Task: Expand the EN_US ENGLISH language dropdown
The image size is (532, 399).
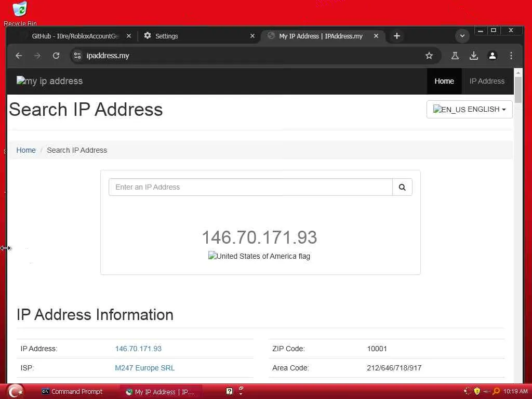Action: pyautogui.click(x=469, y=109)
